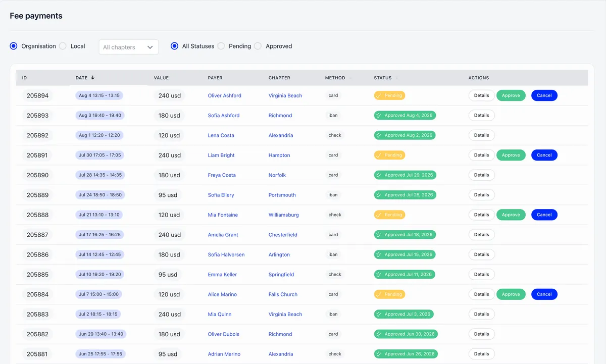
Task: Click the 95 usd value in row 205889
Action: (x=169, y=195)
